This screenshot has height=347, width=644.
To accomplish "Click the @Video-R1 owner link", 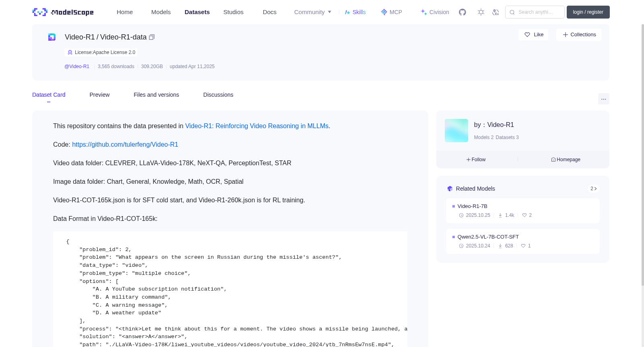I will pyautogui.click(x=77, y=66).
